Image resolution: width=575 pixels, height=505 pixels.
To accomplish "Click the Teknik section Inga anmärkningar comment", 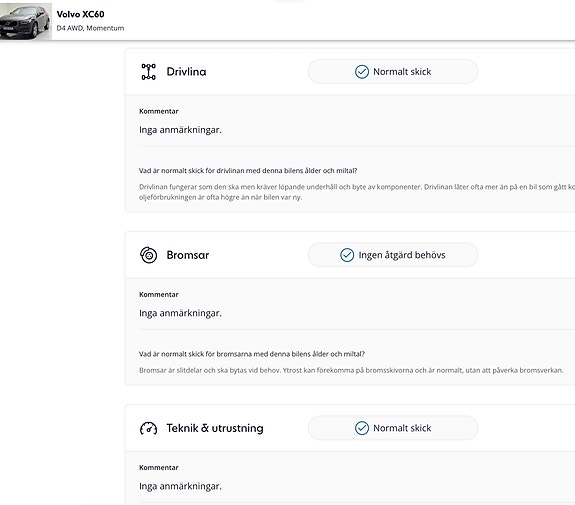I will pos(180,486).
